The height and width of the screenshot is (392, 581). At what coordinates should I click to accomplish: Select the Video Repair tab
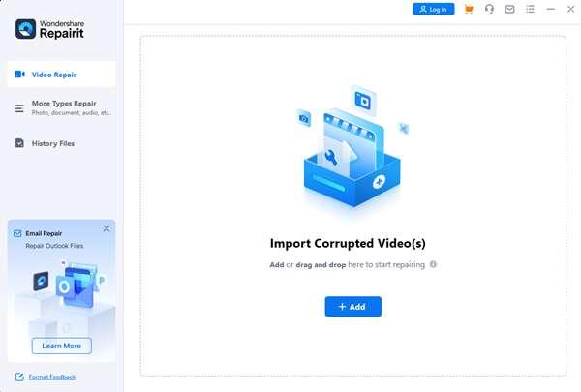pos(61,75)
